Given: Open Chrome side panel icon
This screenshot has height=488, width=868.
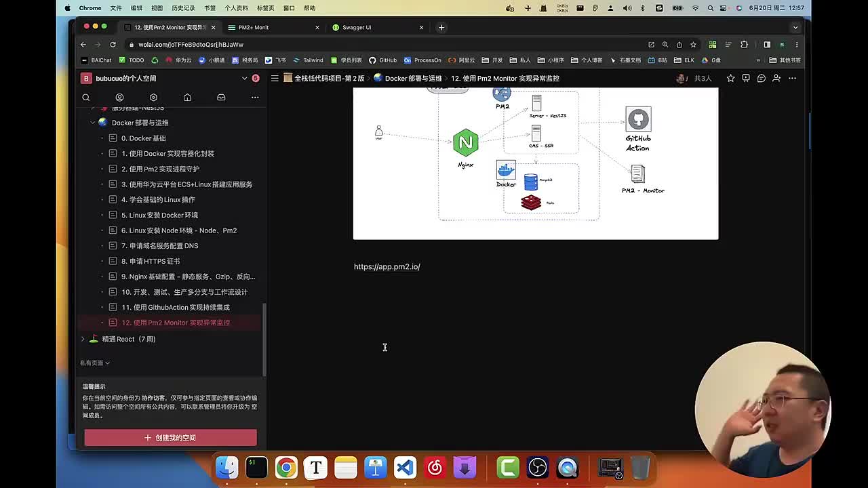Looking at the screenshot, I should click(x=767, y=45).
